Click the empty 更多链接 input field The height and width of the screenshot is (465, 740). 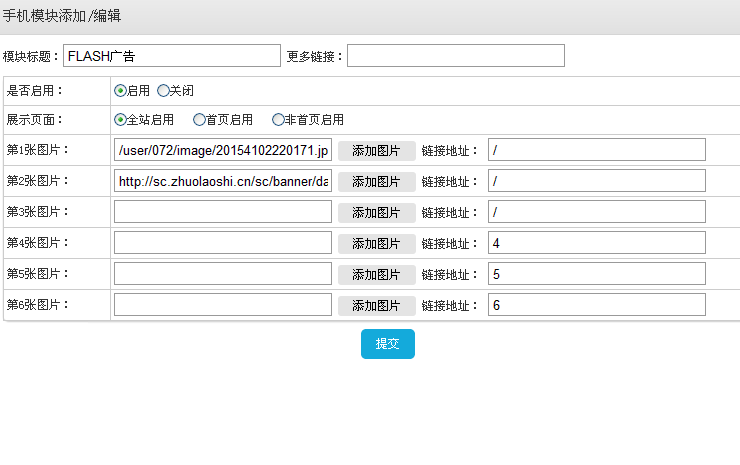click(x=456, y=56)
